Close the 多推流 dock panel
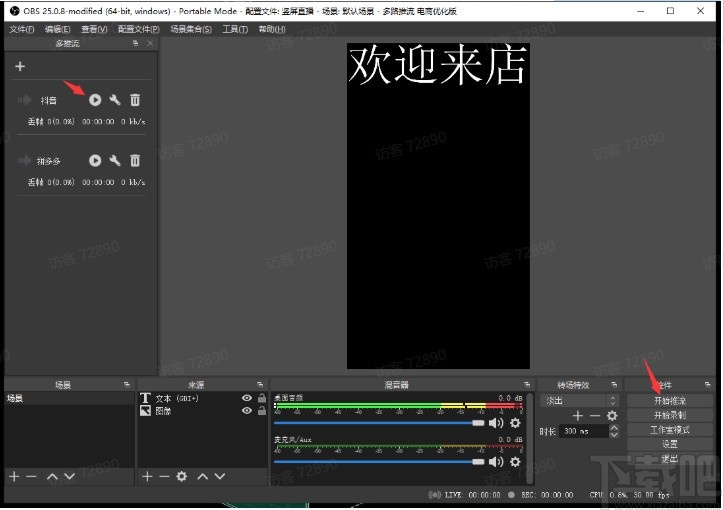Viewport: 724px width, 510px height. tap(150, 43)
